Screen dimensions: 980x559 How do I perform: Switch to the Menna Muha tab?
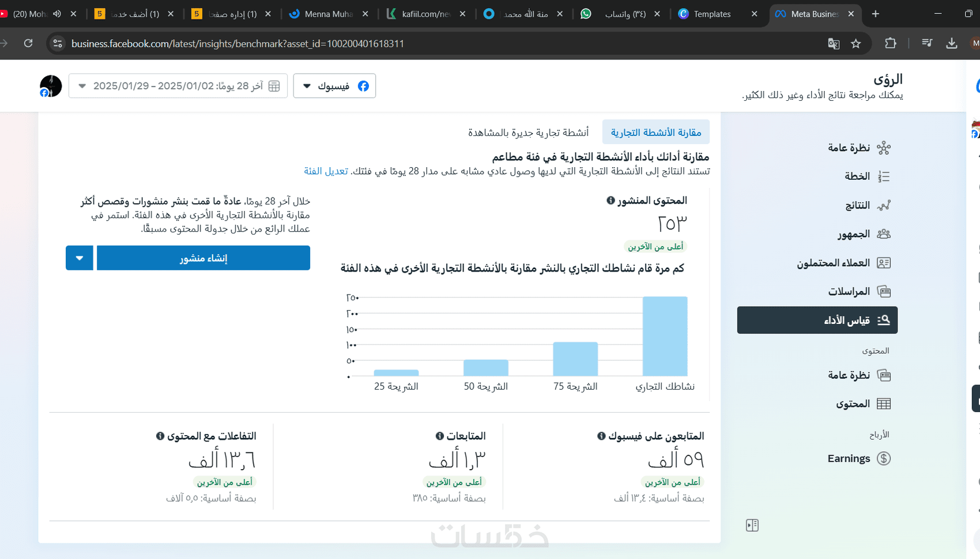pyautogui.click(x=329, y=14)
